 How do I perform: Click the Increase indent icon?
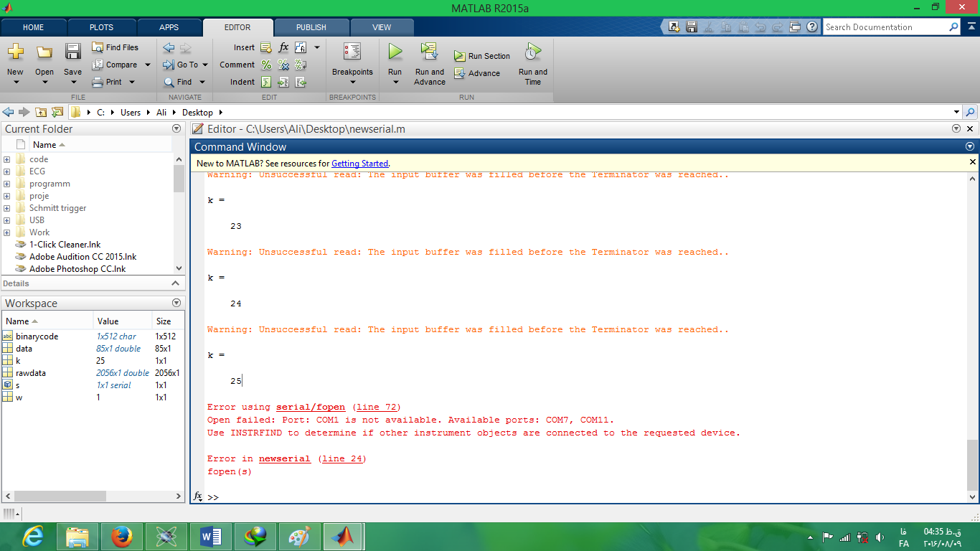click(283, 82)
